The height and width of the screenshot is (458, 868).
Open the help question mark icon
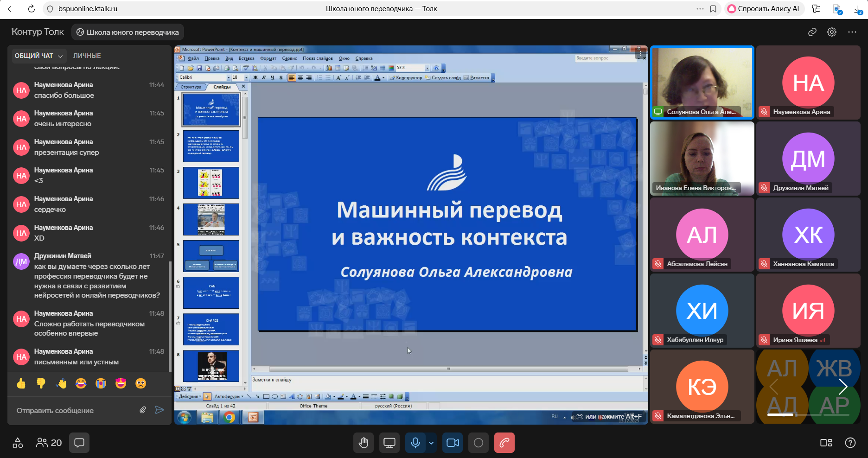click(x=850, y=443)
